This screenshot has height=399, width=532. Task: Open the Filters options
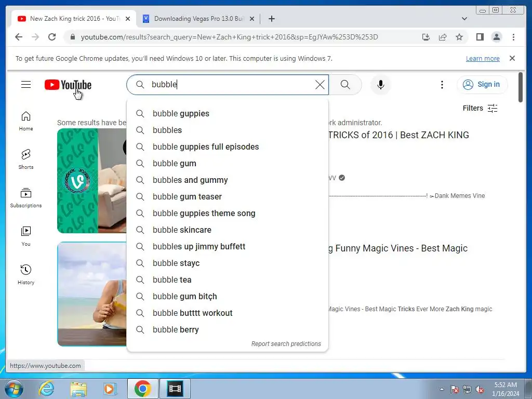[x=480, y=108]
